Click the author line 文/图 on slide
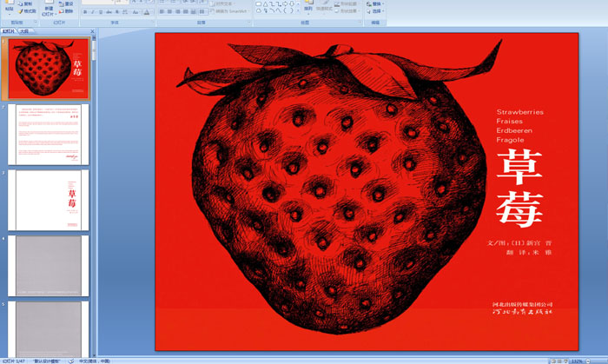The image size is (608, 364). (519, 243)
